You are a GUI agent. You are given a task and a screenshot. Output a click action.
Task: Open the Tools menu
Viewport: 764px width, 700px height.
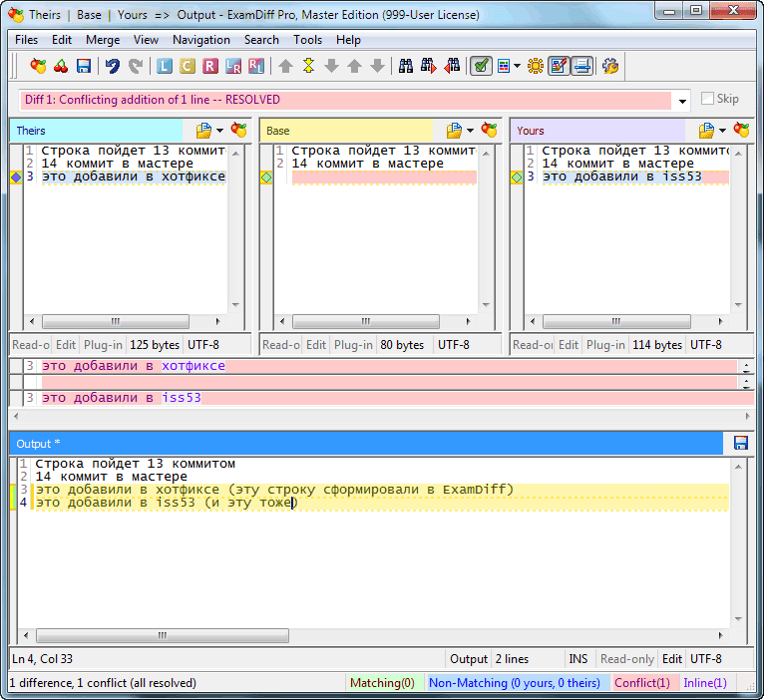coord(307,40)
